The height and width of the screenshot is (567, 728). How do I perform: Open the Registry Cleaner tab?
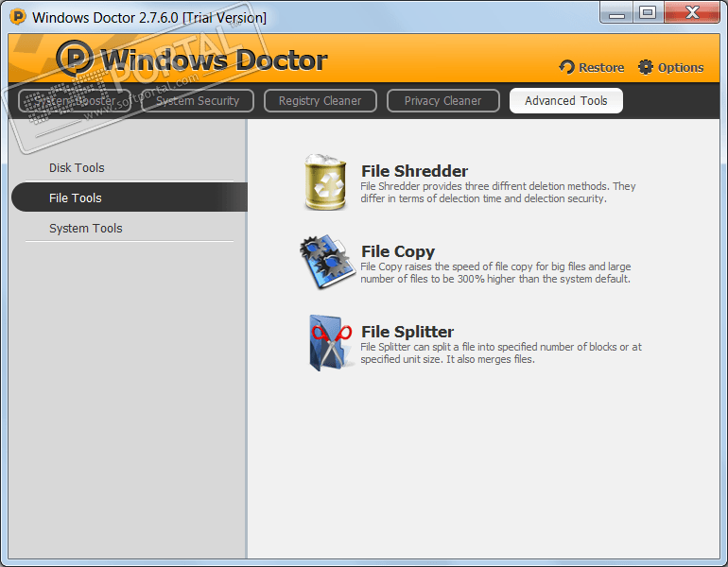tap(320, 101)
